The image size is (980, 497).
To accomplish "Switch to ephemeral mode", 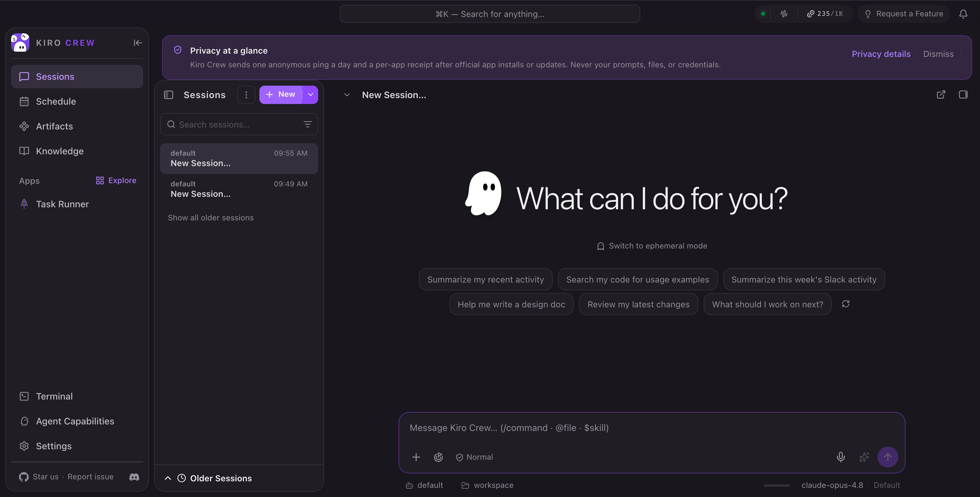I will [x=652, y=246].
